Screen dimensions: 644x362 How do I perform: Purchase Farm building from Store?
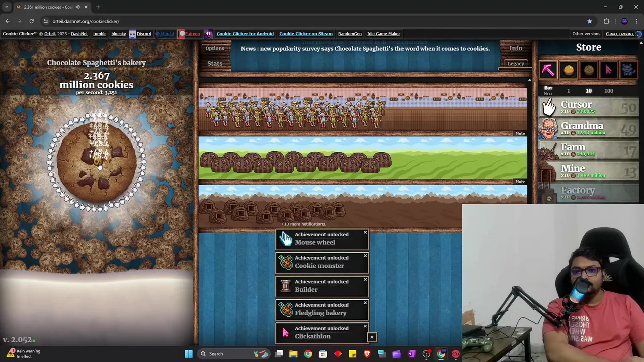pyautogui.click(x=589, y=150)
